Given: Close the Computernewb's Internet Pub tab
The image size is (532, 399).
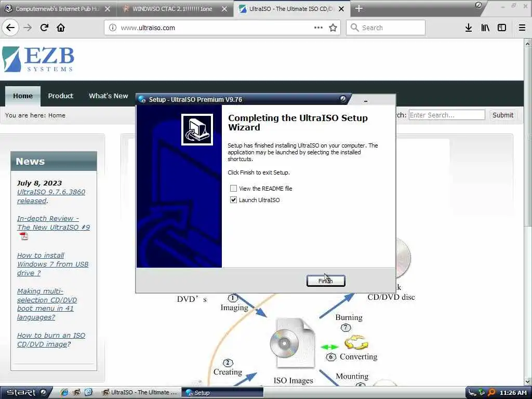Looking at the screenshot, I should [107, 9].
